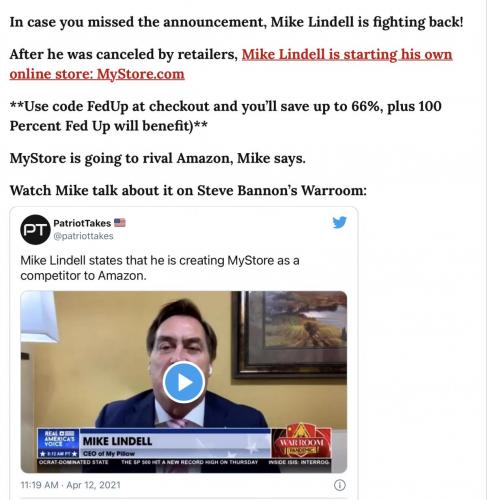
Task: Open the PT profile avatar
Action: coord(35,230)
